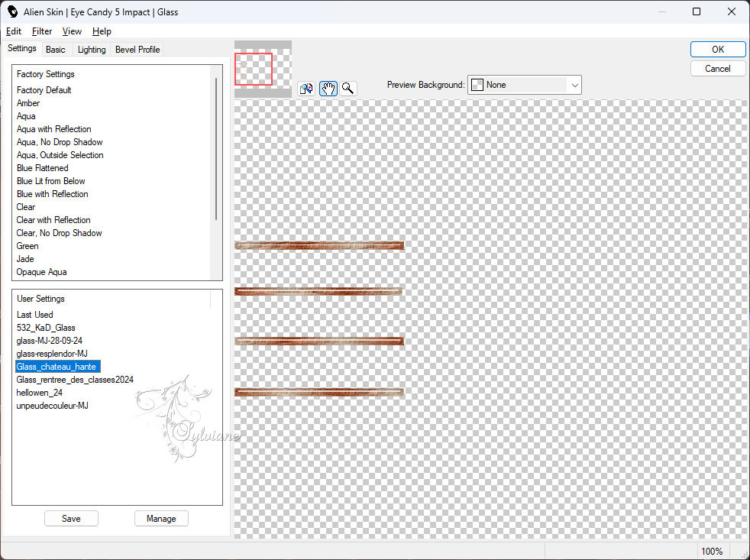Screen dimensions: 750x560
Task: Select hellowen_24 user setting
Action: (39, 391)
